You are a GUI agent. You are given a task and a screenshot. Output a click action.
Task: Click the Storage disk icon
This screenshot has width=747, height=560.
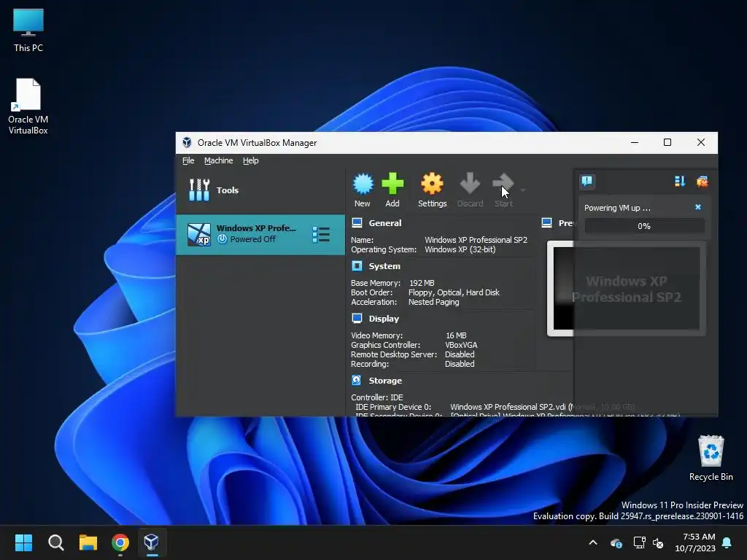(357, 380)
